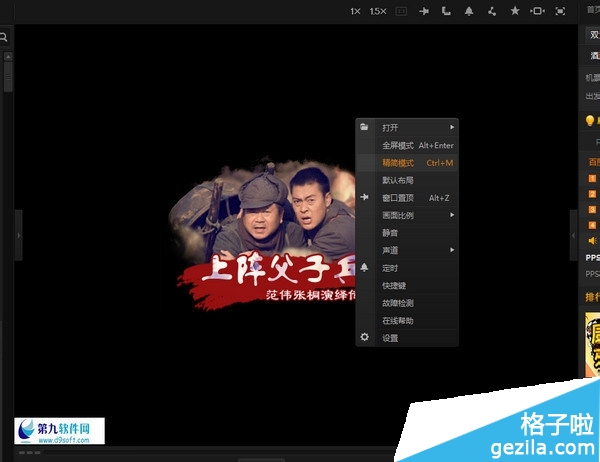Click ranking item number 2 in right panel
This screenshot has height=462, width=600.
point(592,194)
